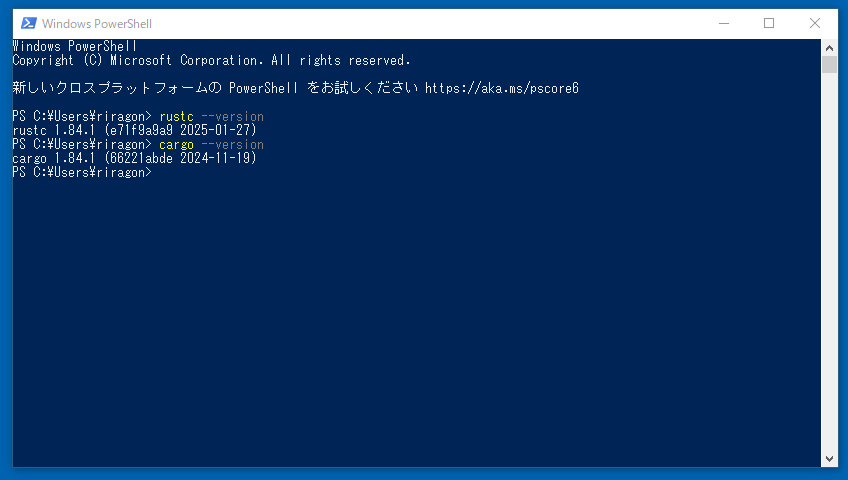
Task: Click the https://aka.ms/pscore6 URL
Action: 501,88
